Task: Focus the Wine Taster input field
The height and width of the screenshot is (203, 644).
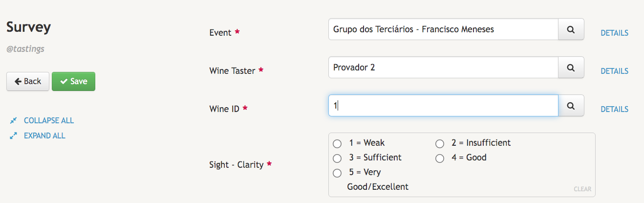Action: point(443,68)
